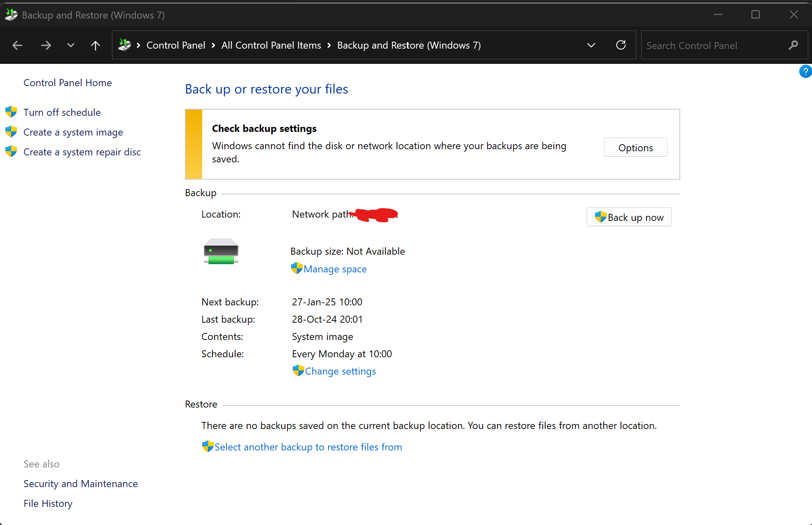Create a system repair disc link
812x525 pixels.
pyautogui.click(x=82, y=152)
